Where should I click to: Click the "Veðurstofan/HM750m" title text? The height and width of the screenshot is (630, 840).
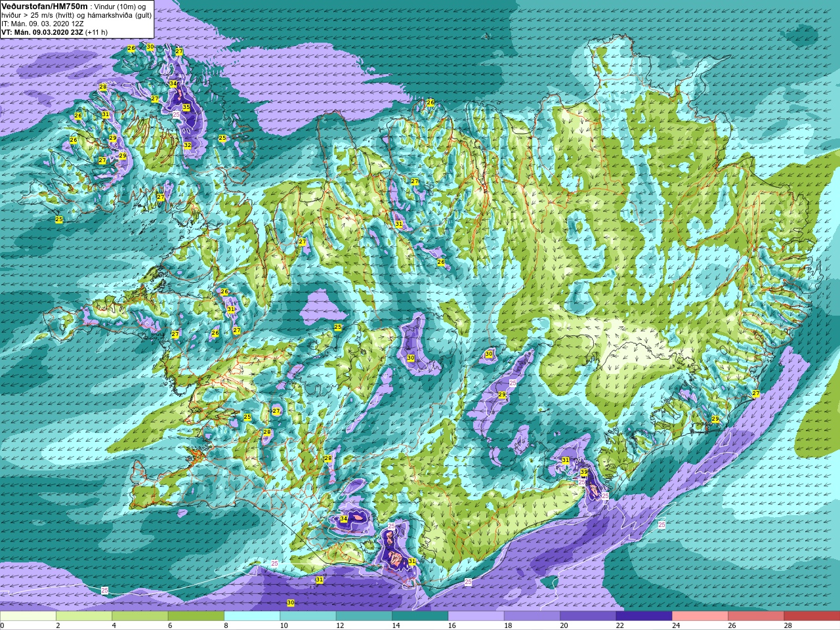(x=44, y=6)
